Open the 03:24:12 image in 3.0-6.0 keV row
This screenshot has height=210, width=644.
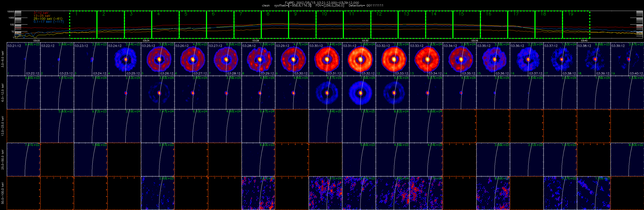[x=124, y=59]
